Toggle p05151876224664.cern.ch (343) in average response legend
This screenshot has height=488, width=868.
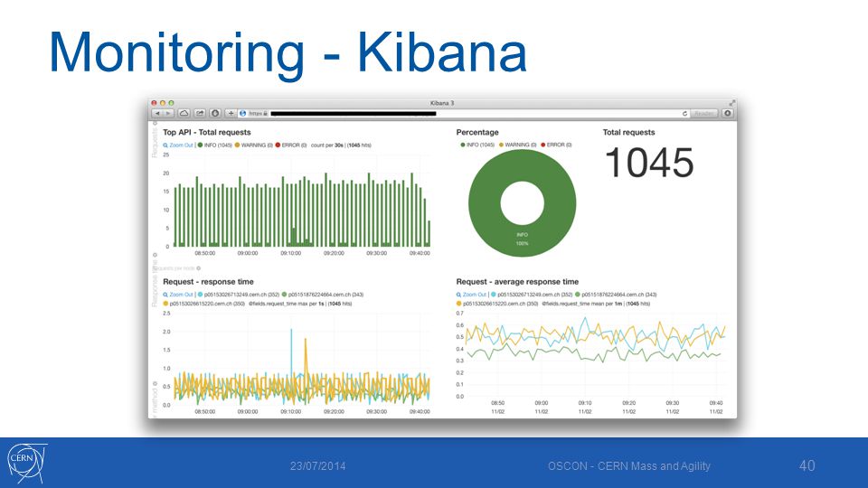click(x=616, y=295)
